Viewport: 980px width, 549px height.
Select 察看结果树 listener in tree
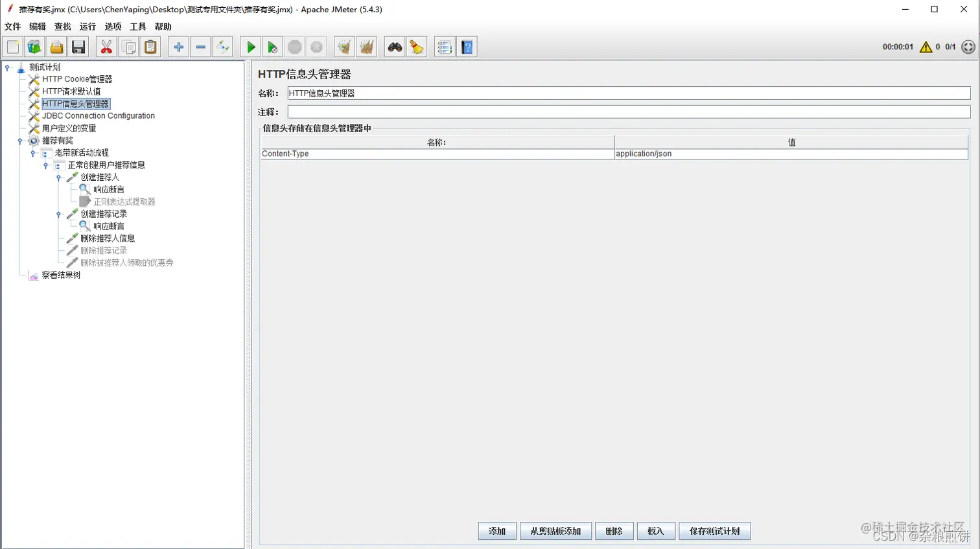(62, 275)
